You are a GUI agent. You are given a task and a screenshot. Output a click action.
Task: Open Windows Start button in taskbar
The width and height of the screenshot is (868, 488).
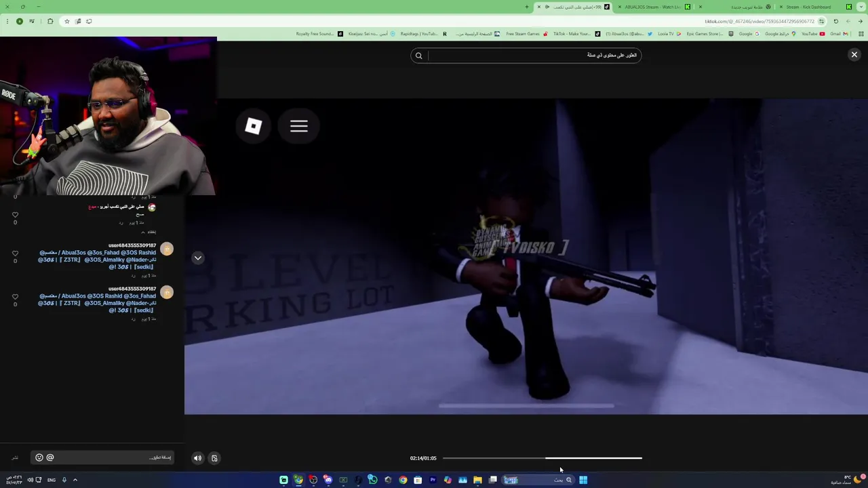(x=583, y=480)
